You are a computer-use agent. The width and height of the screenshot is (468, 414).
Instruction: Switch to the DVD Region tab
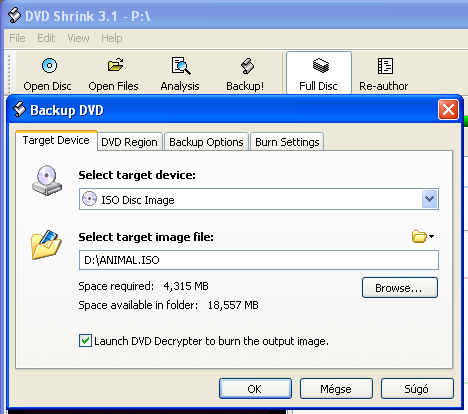point(129,142)
